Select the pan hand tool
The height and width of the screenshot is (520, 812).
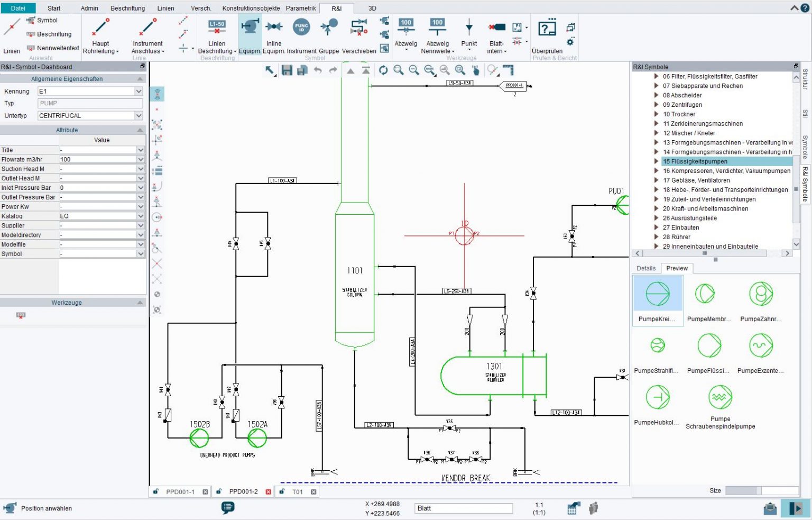475,70
